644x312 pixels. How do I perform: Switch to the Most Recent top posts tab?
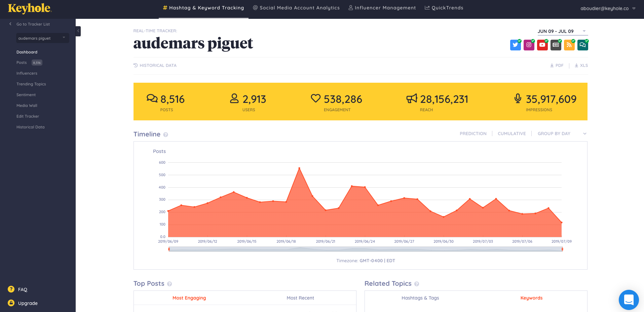click(300, 298)
